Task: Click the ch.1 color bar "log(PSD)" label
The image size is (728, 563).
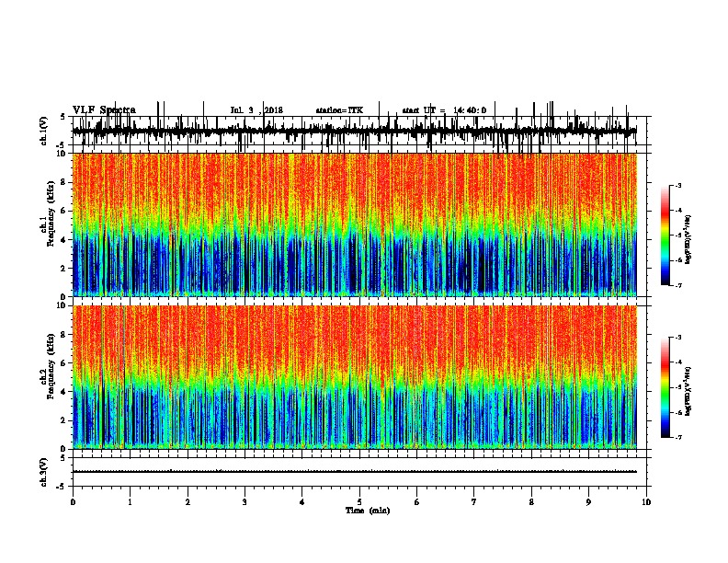Action: (688, 239)
